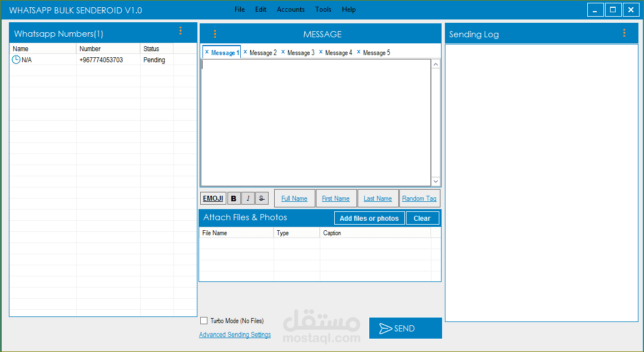The height and width of the screenshot is (352, 644).
Task: Open the EMOJI picker button
Action: 213,199
